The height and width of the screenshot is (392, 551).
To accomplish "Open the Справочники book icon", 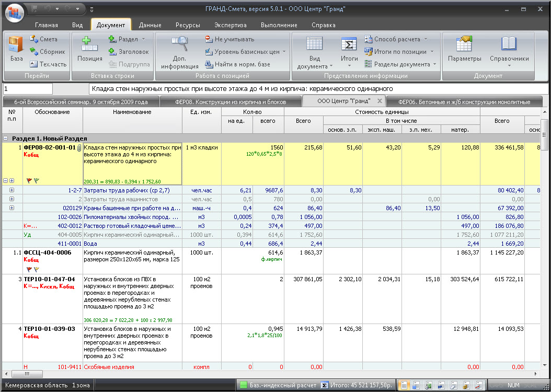I will click(x=509, y=44).
